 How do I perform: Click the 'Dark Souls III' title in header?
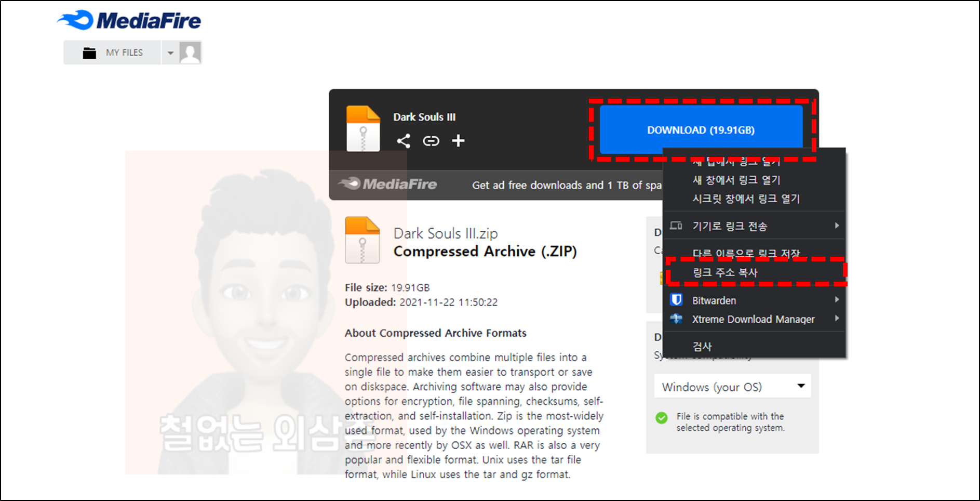point(424,117)
